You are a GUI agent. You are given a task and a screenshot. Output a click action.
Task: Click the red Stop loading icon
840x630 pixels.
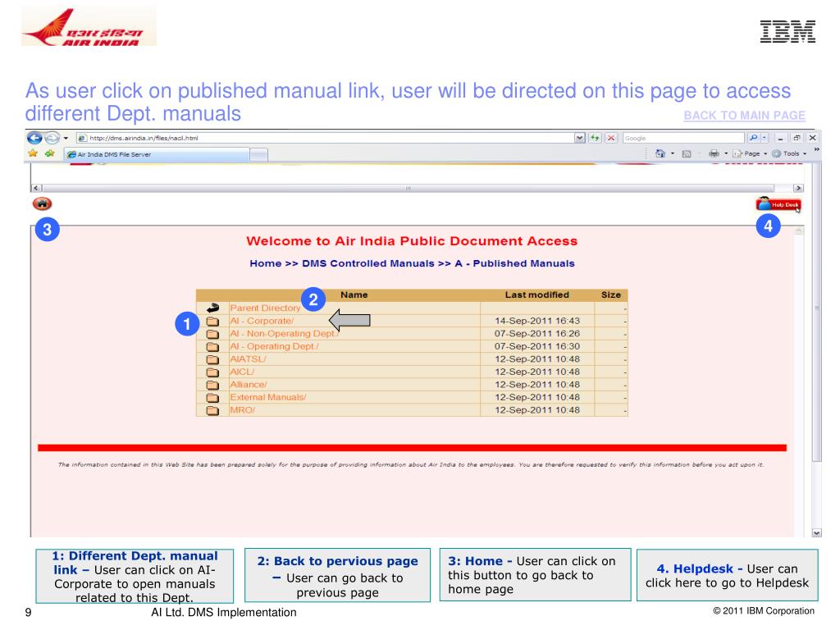pyautogui.click(x=610, y=138)
